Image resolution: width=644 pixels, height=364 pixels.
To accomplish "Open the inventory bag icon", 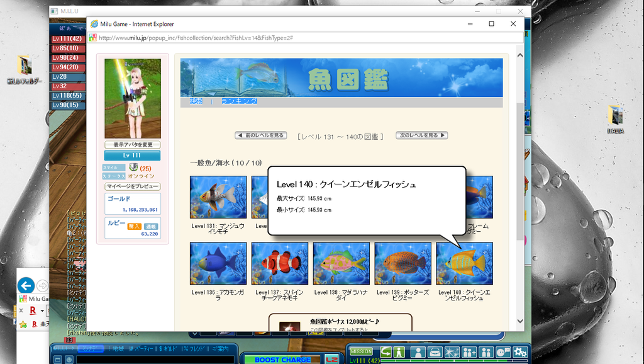I will tap(435, 352).
